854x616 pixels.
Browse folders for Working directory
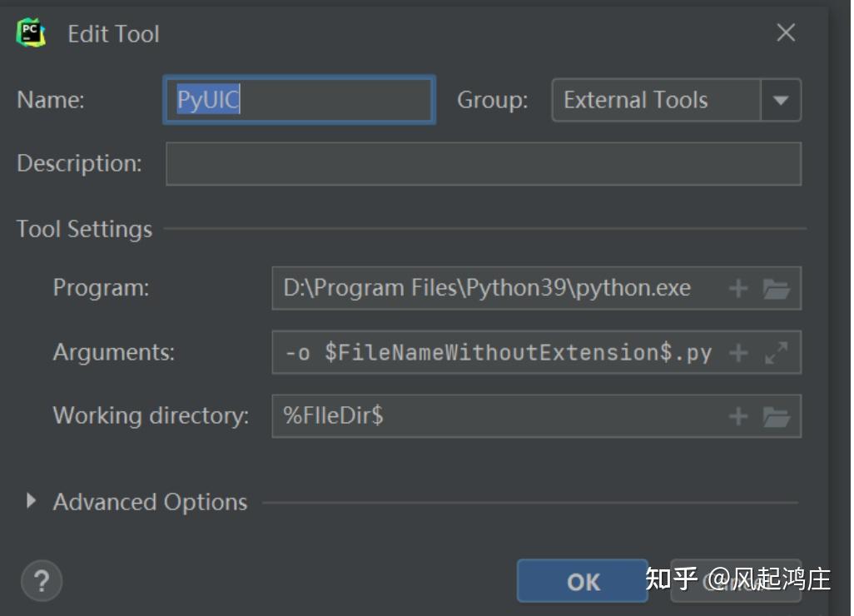(x=777, y=415)
